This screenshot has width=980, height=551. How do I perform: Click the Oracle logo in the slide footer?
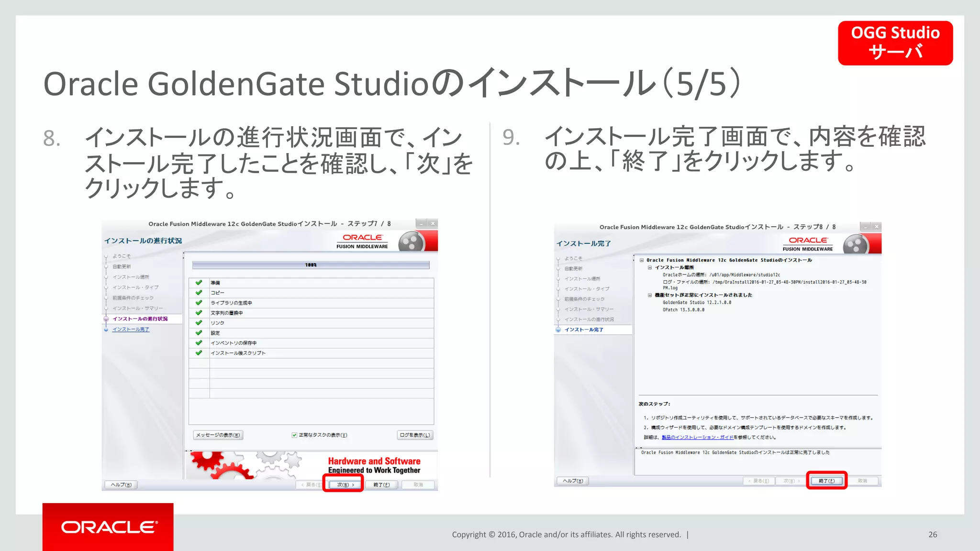[109, 527]
